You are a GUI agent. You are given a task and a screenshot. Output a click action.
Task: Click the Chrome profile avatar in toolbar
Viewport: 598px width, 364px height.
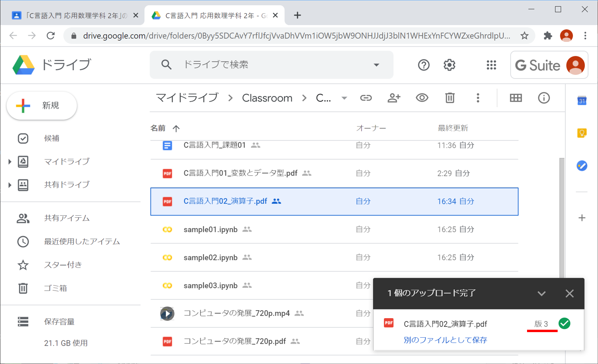click(x=567, y=35)
